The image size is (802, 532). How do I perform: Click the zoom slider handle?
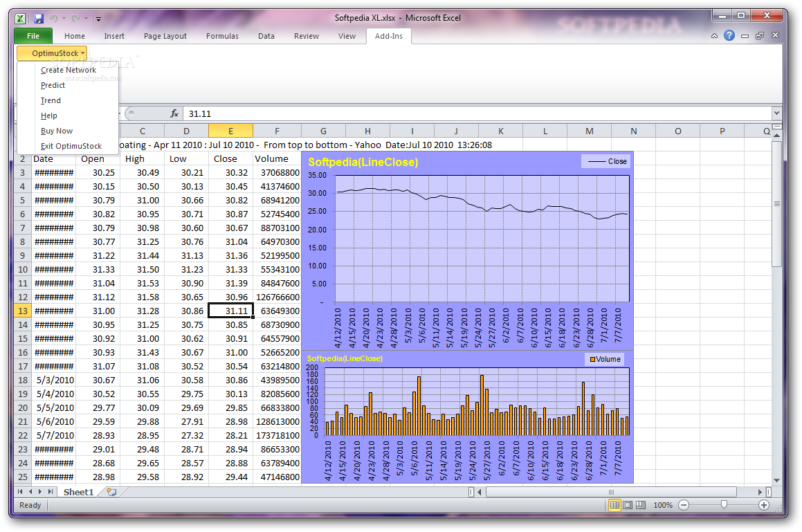point(724,505)
